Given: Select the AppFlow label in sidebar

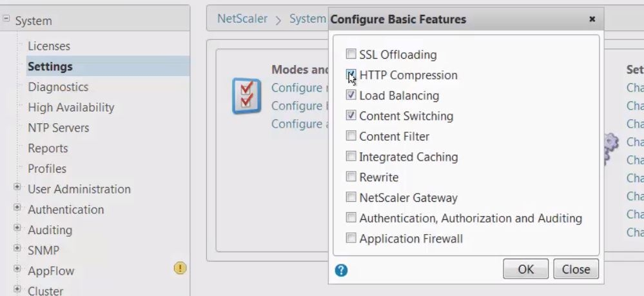Looking at the screenshot, I should (51, 271).
